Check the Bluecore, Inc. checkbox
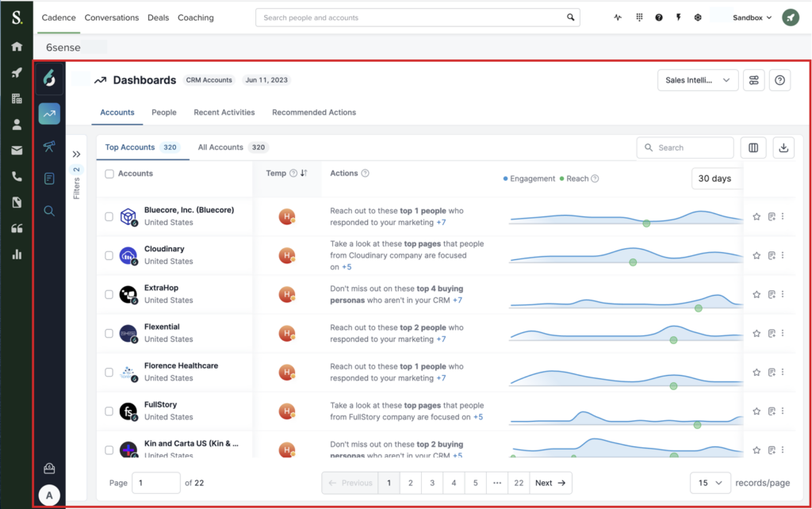The width and height of the screenshot is (812, 509). 109,216
